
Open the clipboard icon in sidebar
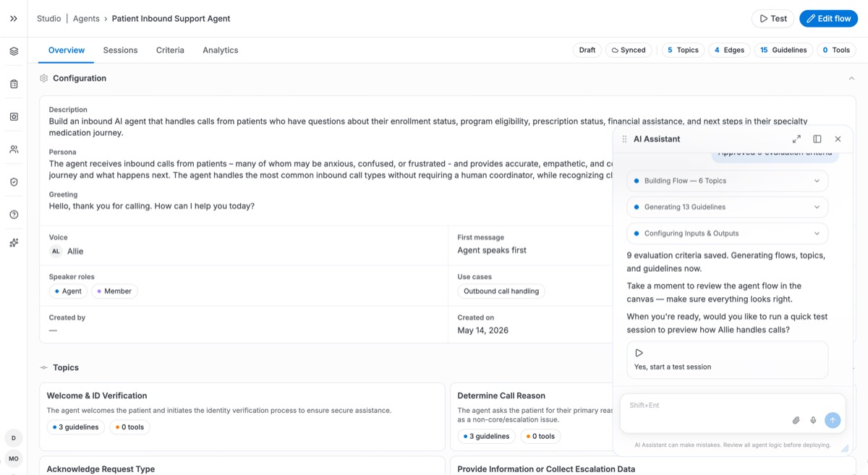click(x=14, y=84)
